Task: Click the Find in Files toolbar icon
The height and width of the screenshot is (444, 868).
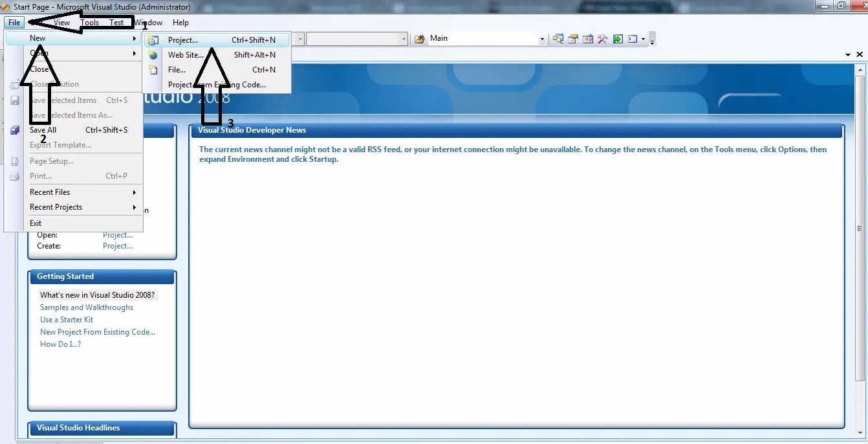Action: tap(420, 39)
